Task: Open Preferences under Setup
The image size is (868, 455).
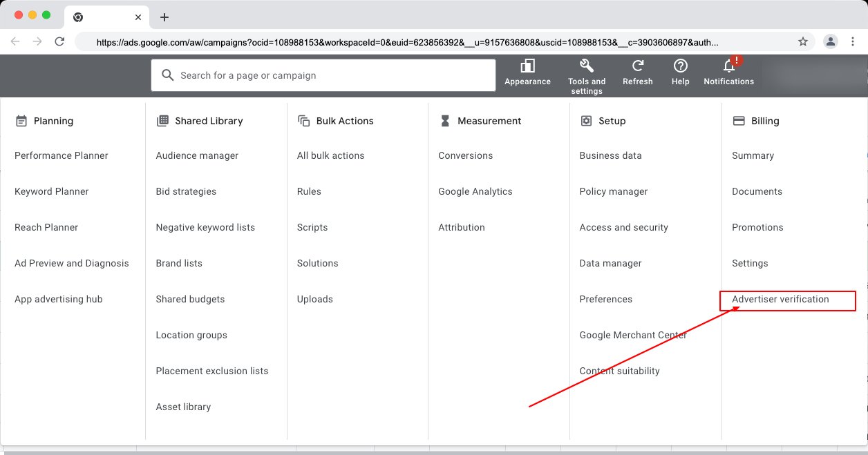Action: tap(606, 299)
